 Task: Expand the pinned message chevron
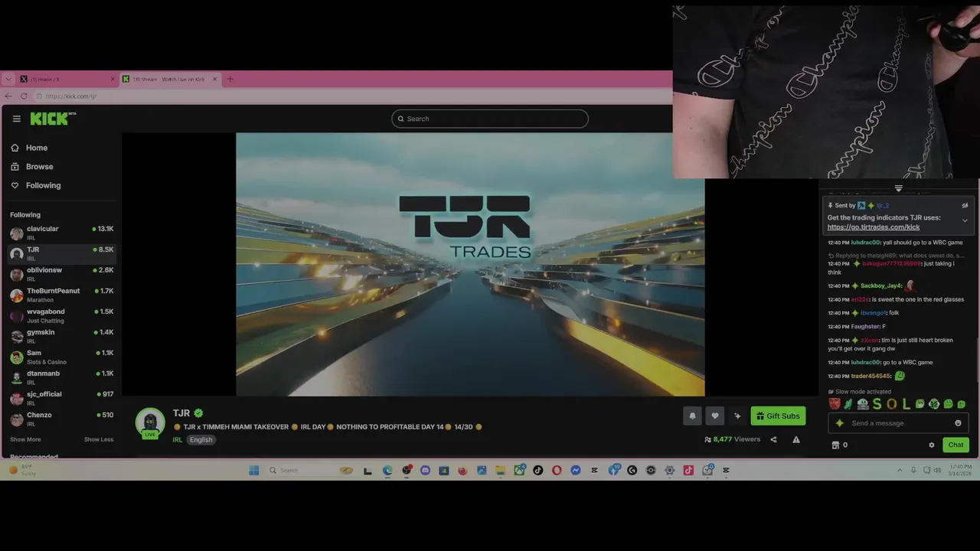[x=965, y=220]
